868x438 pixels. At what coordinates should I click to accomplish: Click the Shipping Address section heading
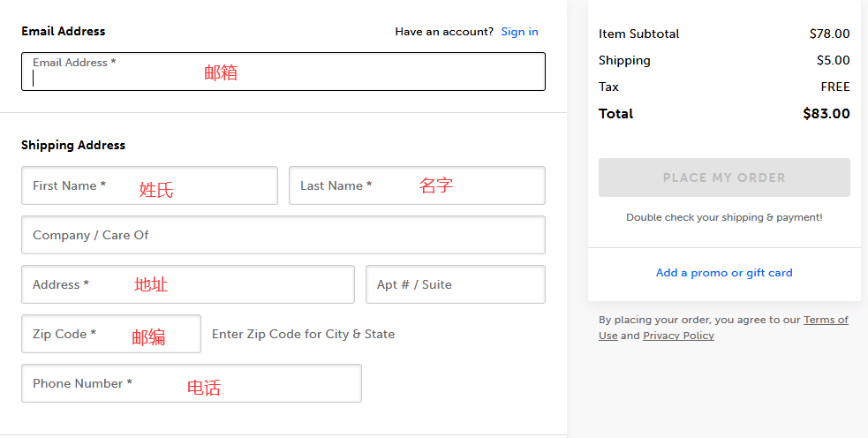[73, 145]
